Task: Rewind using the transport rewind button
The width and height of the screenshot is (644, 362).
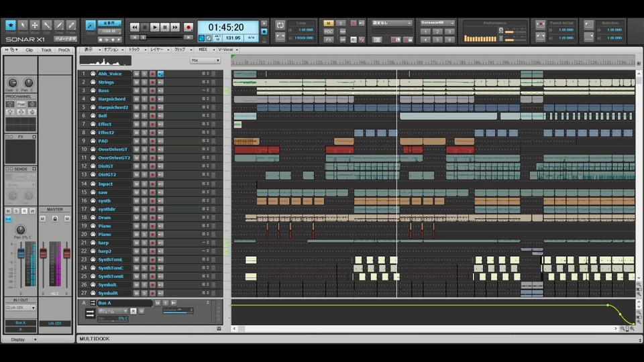Action: tap(134, 27)
